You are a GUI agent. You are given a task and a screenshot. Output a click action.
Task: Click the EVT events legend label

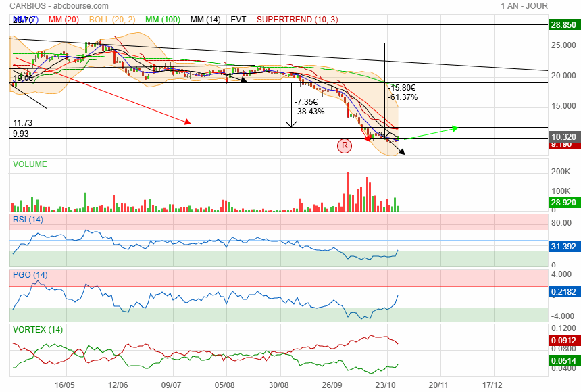pyautogui.click(x=238, y=20)
